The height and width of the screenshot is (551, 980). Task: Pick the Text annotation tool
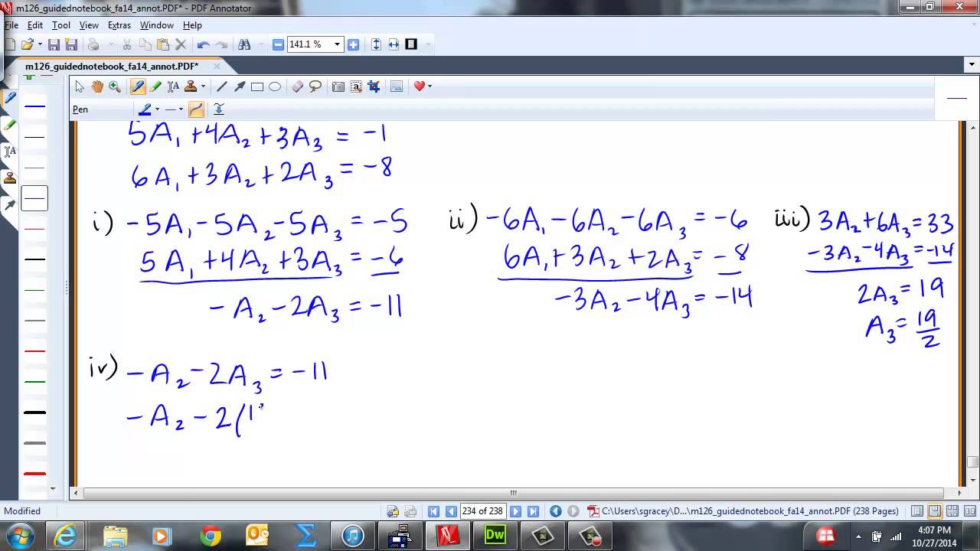pyautogui.click(x=173, y=86)
